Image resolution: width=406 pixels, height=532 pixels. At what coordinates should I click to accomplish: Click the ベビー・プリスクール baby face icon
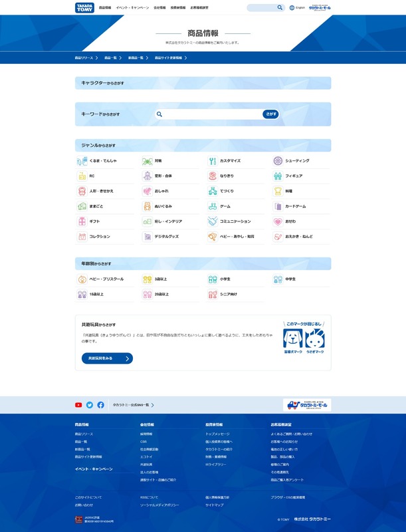tap(82, 279)
